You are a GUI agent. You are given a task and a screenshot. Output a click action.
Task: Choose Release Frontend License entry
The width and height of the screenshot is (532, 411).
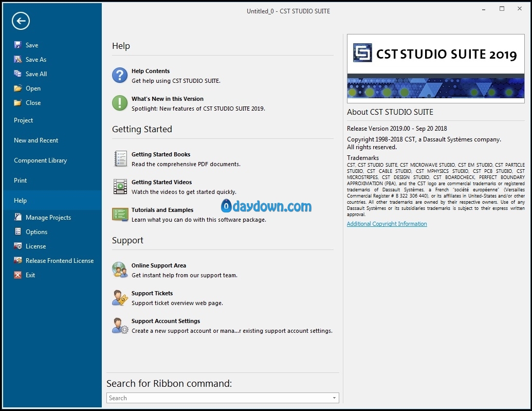pyautogui.click(x=60, y=260)
